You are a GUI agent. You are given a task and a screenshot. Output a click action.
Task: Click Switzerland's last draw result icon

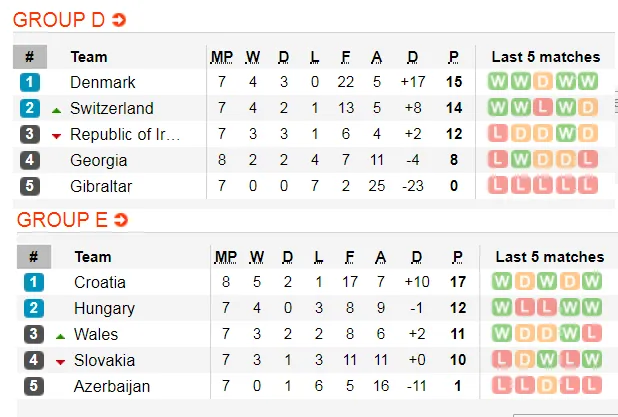click(x=587, y=108)
